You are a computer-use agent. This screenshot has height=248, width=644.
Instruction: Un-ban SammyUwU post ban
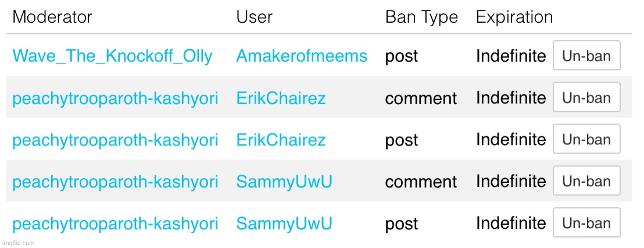tap(586, 223)
